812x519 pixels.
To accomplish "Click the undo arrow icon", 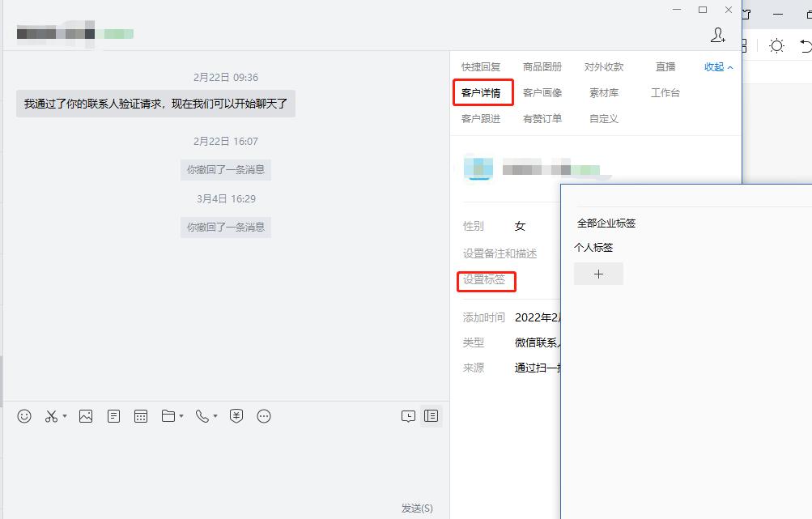I will [x=808, y=46].
